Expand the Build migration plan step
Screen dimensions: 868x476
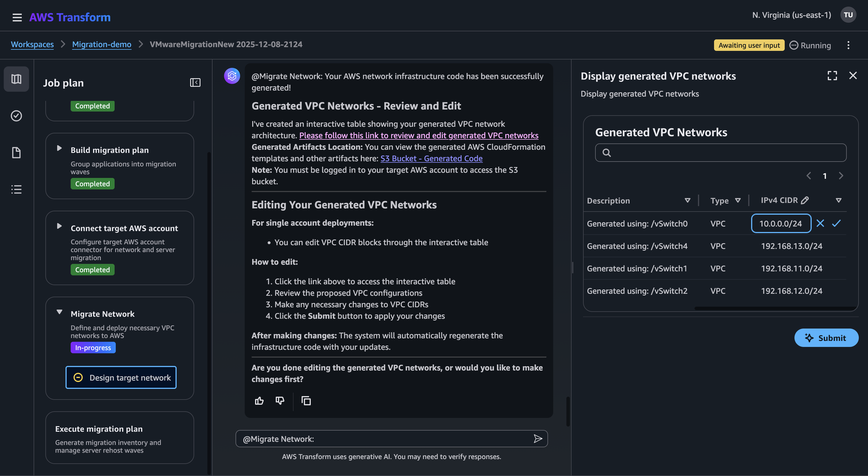[x=60, y=148]
